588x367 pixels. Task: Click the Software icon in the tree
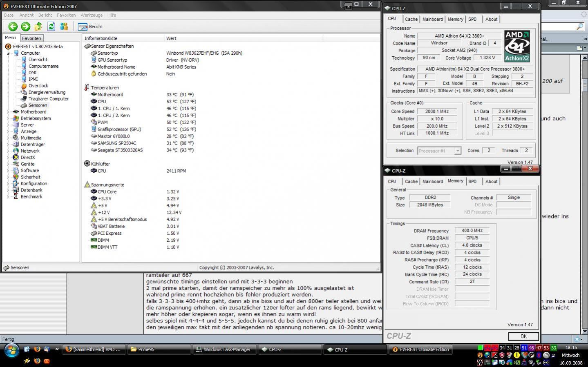(16, 171)
